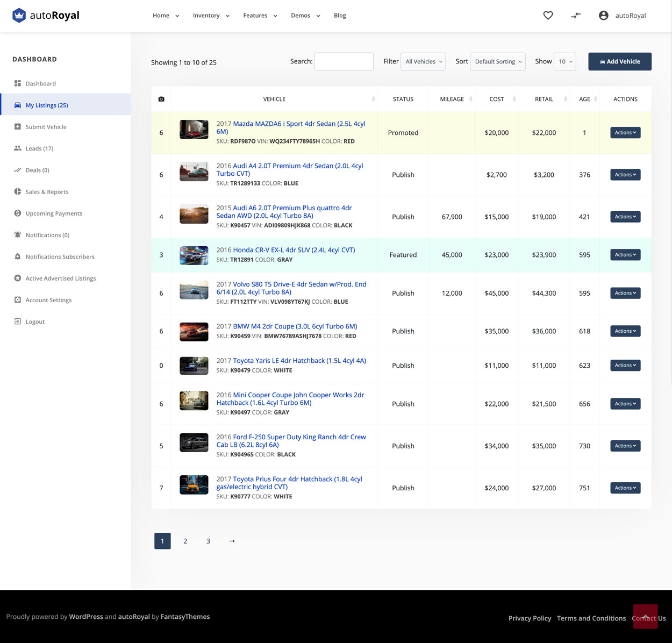Click the bell icon beside Notifications (0)
This screenshot has height=643, width=672.
(18, 235)
